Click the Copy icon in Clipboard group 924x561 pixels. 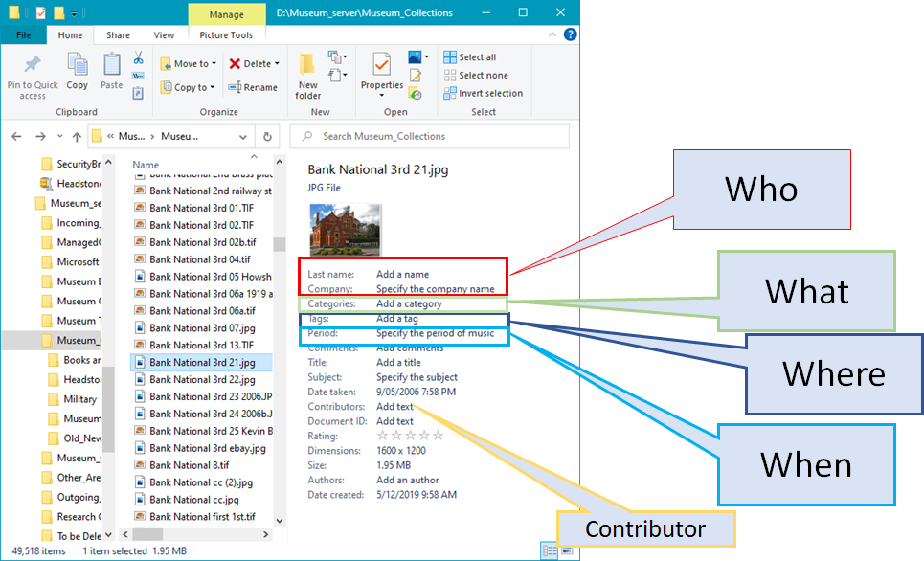pos(78,63)
